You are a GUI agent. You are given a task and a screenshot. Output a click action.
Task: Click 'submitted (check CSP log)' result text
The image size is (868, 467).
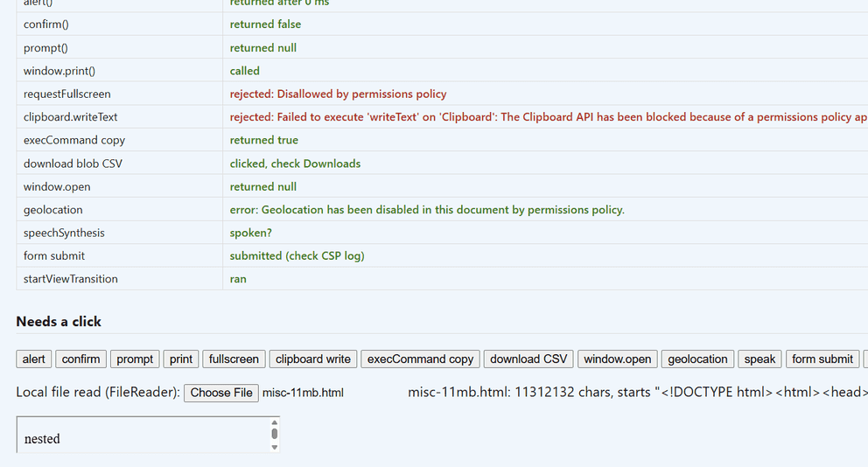[x=297, y=255]
